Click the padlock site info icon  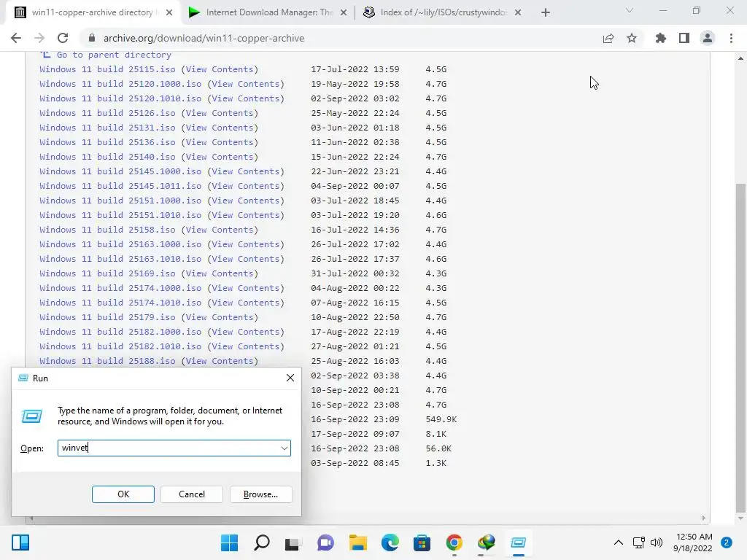92,38
